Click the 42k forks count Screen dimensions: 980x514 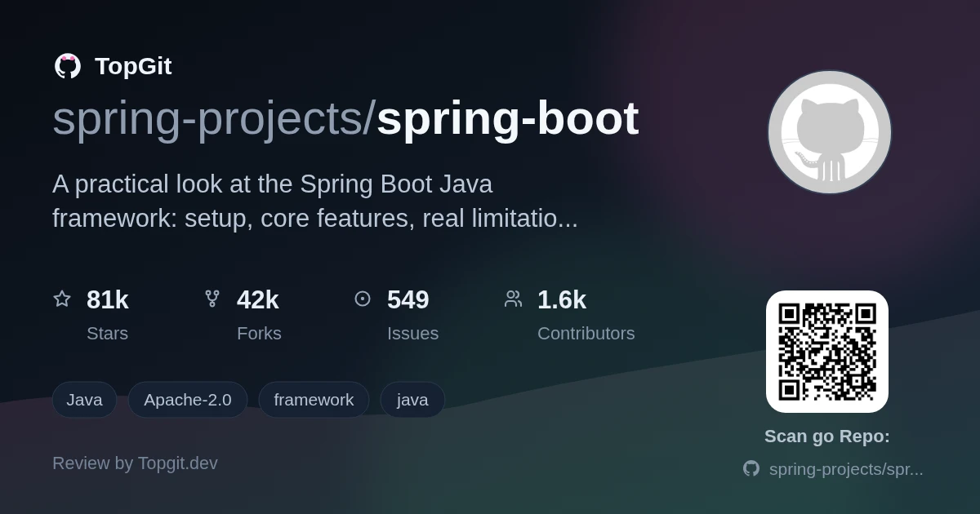click(258, 299)
